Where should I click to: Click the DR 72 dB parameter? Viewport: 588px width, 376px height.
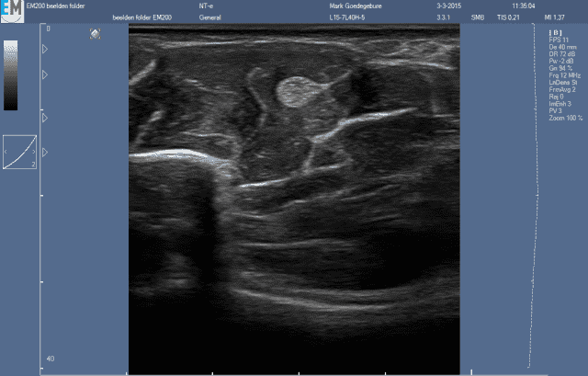[560, 52]
